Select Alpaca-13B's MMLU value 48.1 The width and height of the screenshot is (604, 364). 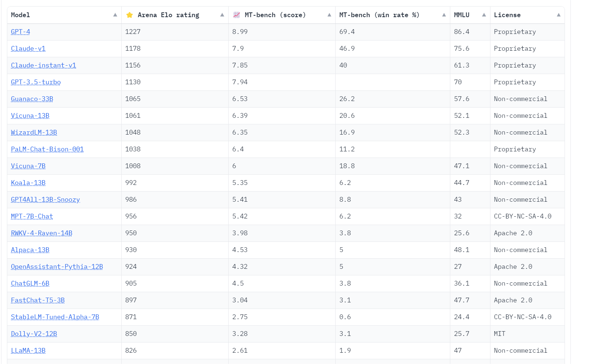pos(462,250)
